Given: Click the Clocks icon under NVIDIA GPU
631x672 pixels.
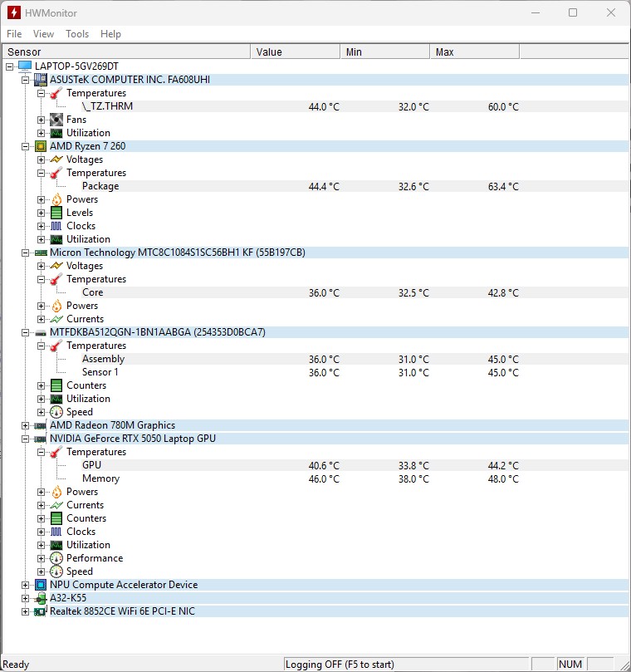Looking at the screenshot, I should point(56,532).
